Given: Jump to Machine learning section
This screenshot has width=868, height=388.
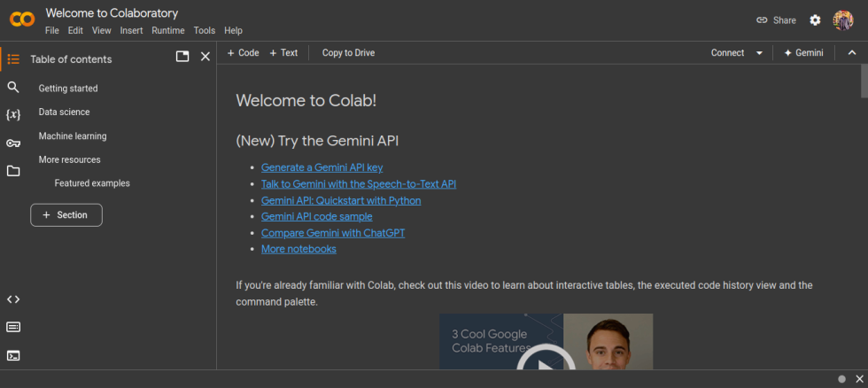Looking at the screenshot, I should (73, 136).
